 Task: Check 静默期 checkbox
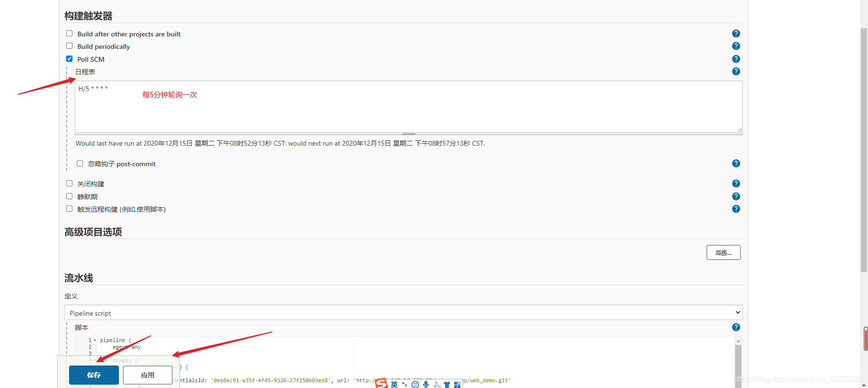click(70, 196)
